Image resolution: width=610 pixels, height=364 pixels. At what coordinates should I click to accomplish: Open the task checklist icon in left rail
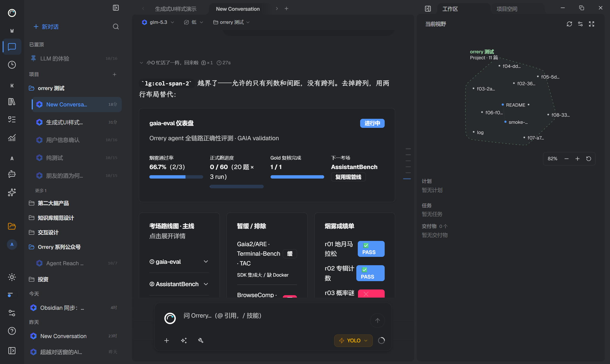[x=12, y=120]
